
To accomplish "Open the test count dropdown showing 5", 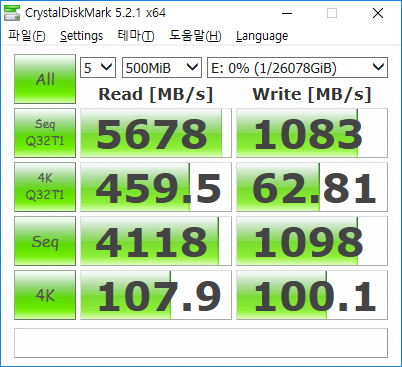I will coord(98,68).
